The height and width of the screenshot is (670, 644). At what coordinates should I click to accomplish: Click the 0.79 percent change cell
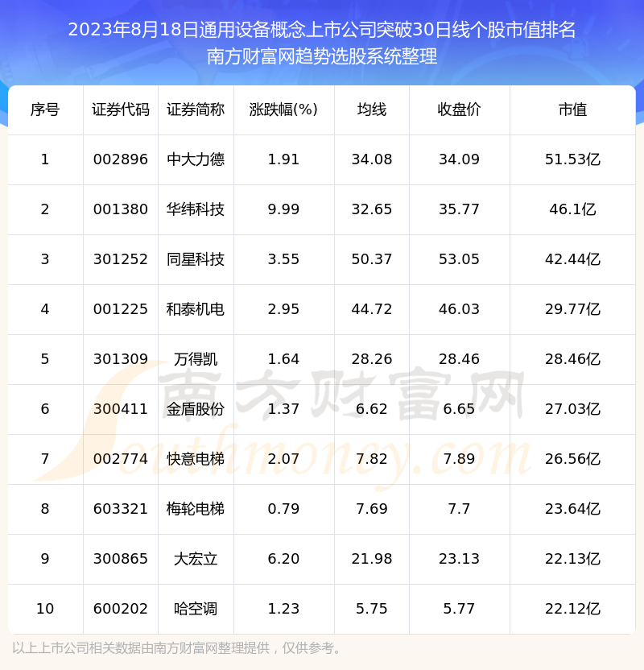(x=283, y=509)
